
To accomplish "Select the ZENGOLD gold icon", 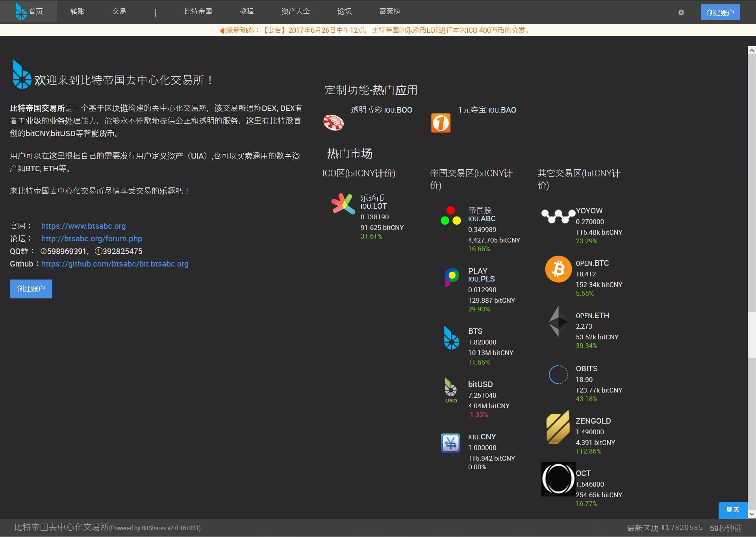I will point(558,427).
